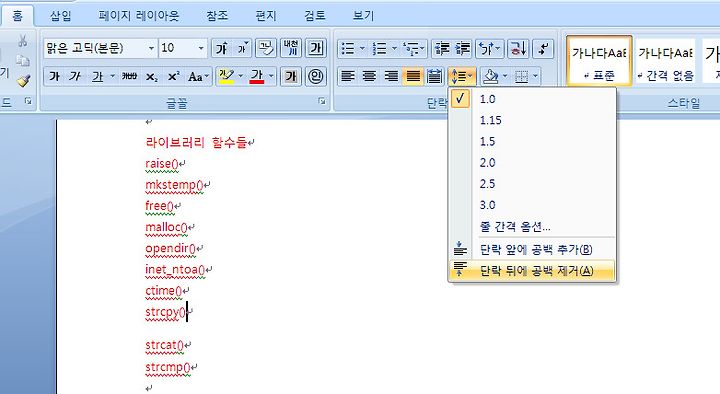The image size is (720, 394).
Task: Open 줄 간격 옵션 line spacing options
Action: tap(532, 226)
